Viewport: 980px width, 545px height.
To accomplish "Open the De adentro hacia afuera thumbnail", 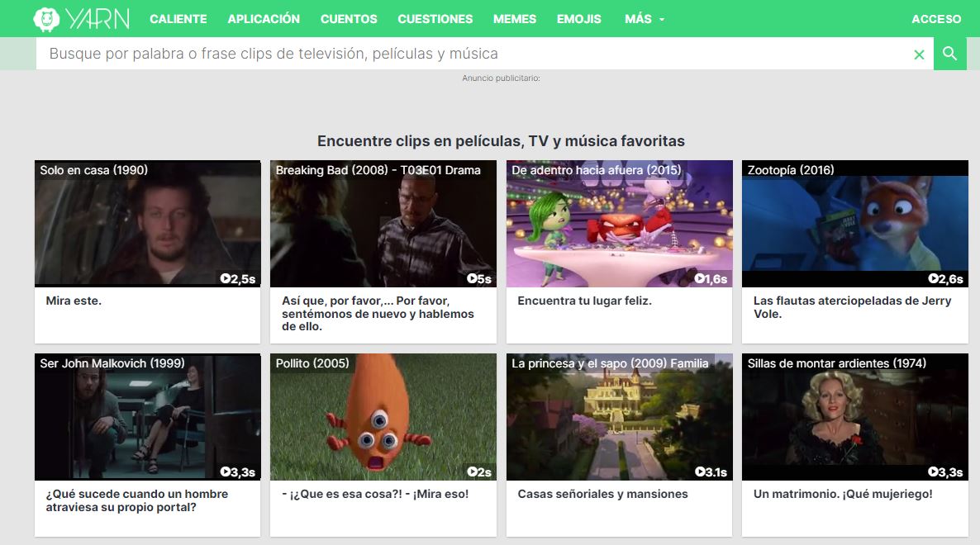I will (618, 223).
